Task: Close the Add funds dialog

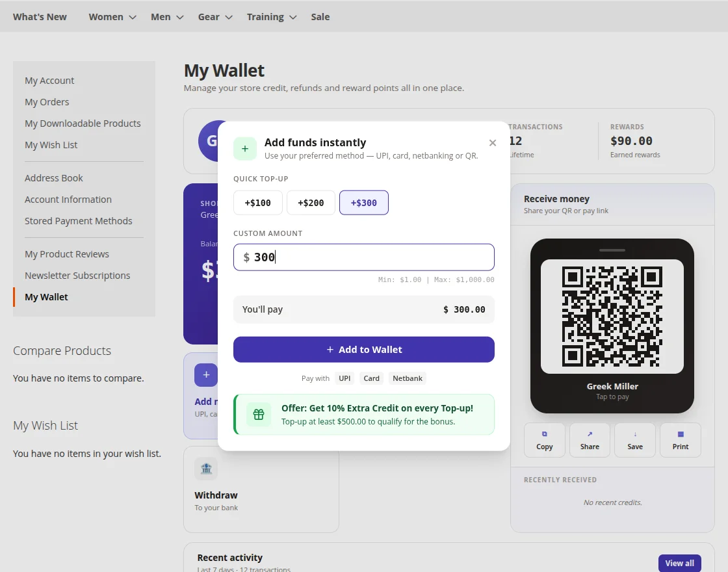Action: (493, 143)
